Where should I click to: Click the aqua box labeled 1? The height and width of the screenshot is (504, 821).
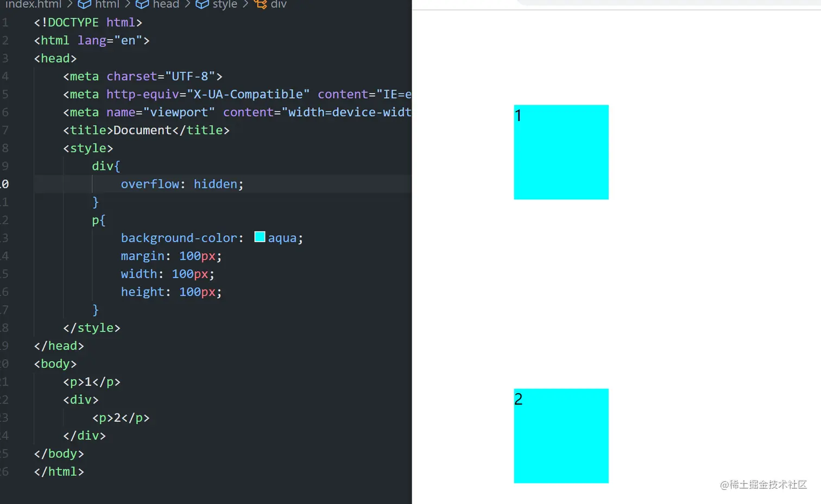click(x=561, y=152)
